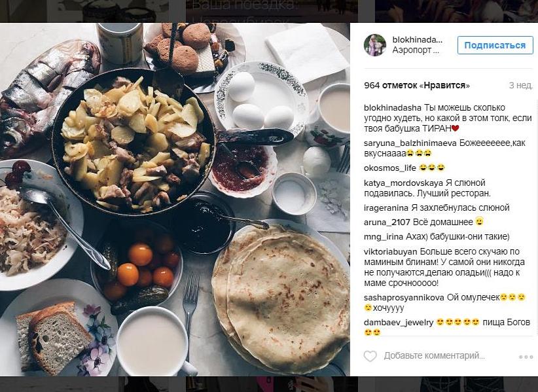Open dambaev_jewelry commenter profile
The width and height of the screenshot is (538, 392).
pyautogui.click(x=399, y=323)
